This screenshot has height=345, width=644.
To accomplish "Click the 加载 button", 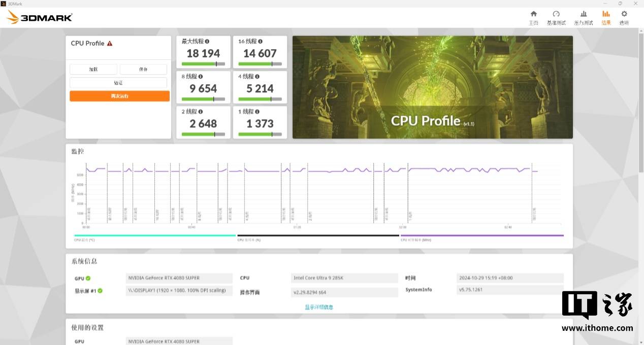I will 93,70.
